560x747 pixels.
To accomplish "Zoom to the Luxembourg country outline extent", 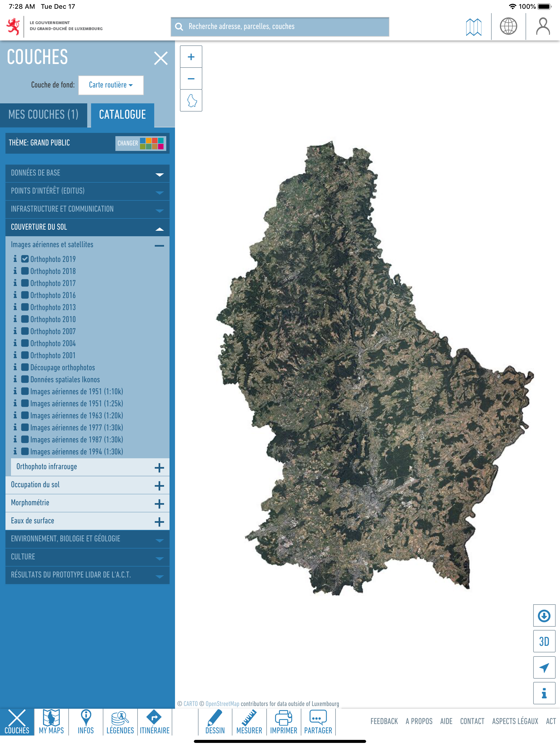I will (191, 100).
